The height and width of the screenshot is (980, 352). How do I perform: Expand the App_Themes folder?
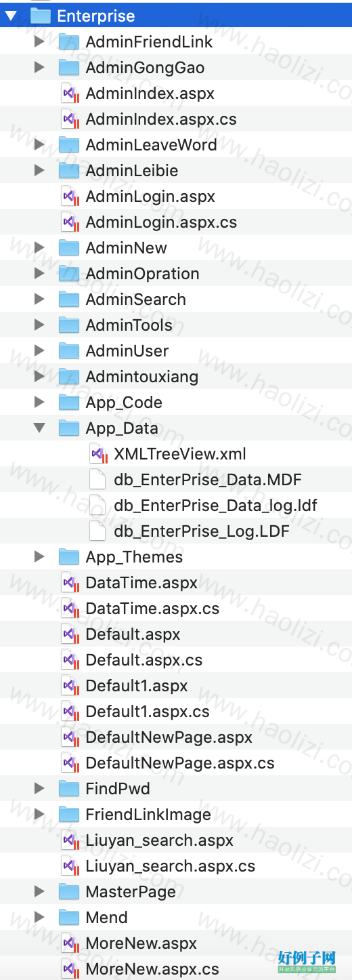coord(39,557)
